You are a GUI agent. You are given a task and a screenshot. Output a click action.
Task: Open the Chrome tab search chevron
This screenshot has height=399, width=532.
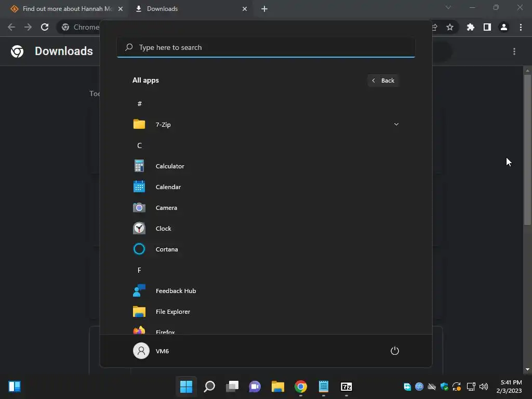[x=448, y=7]
